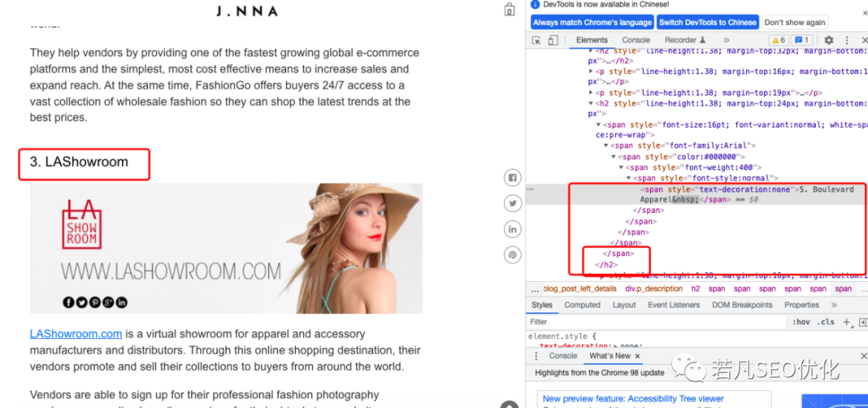Click the 3. LAShowroom heading text
This screenshot has height=408, width=868.
(79, 162)
